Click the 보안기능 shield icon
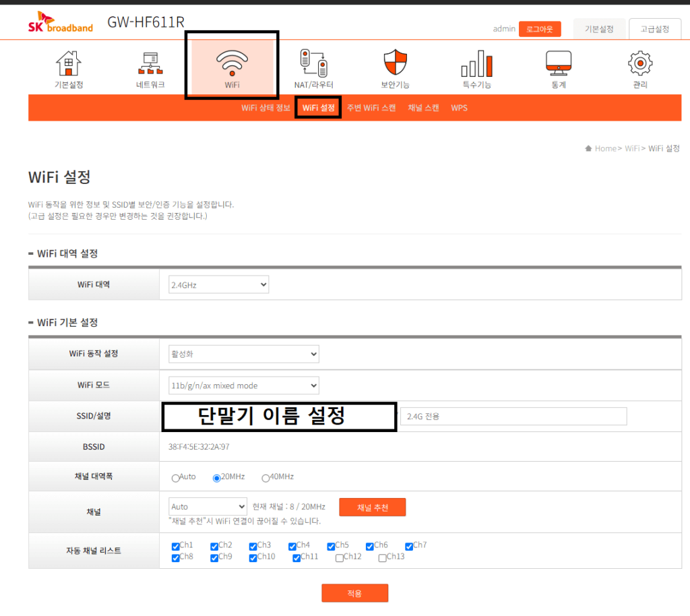Image resolution: width=690 pixels, height=616 pixels. [x=395, y=63]
